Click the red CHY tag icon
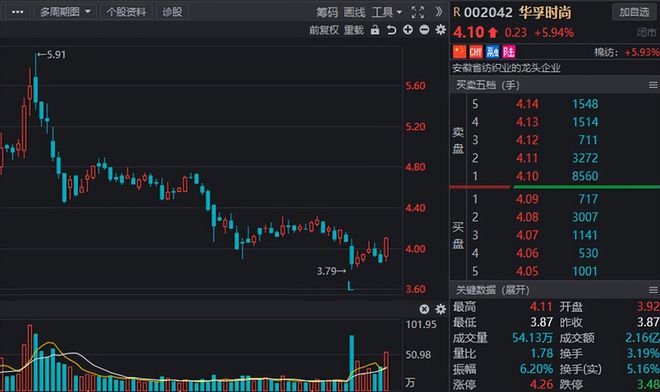The width and height of the screenshot is (660, 392). [476, 52]
